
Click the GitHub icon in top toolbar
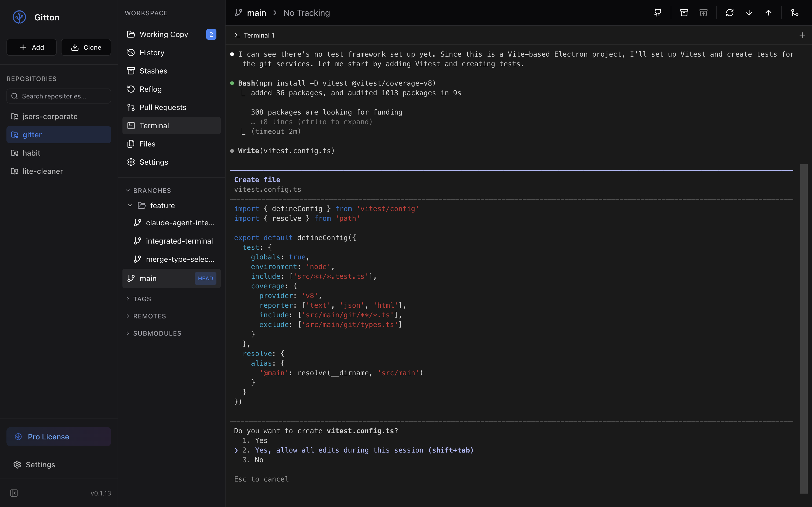click(658, 13)
